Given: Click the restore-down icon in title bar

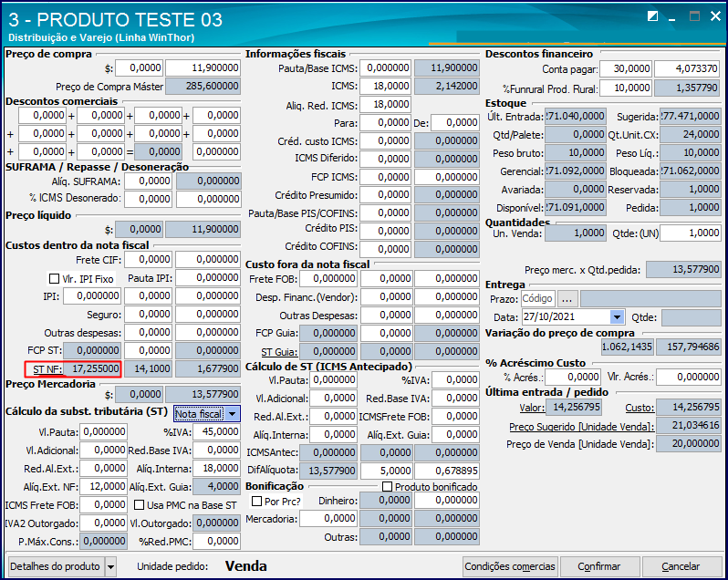Looking at the screenshot, I should click(652, 16).
